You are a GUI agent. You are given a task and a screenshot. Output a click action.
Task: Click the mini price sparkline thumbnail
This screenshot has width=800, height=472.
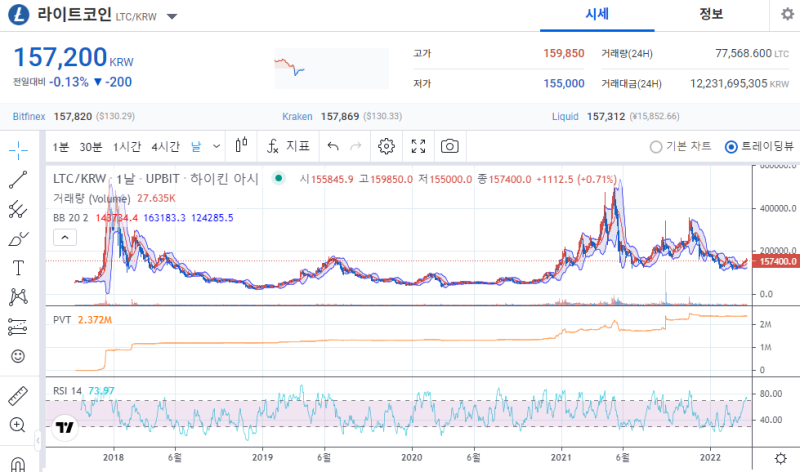click(x=332, y=68)
